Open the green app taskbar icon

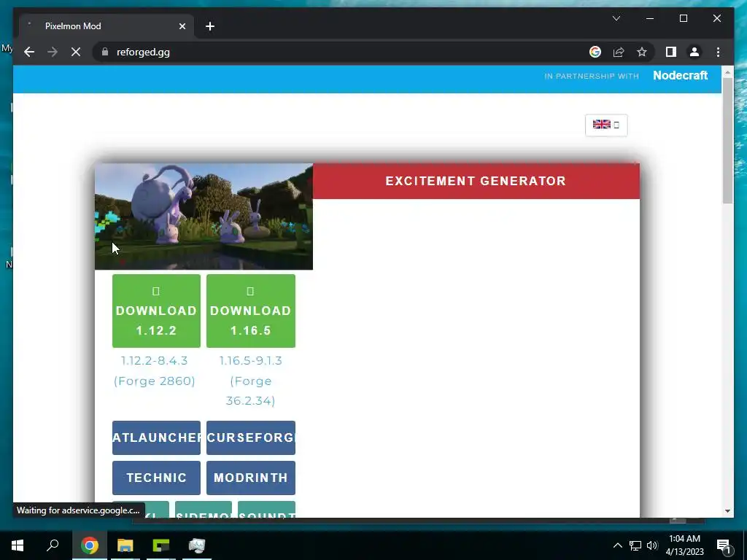coord(161,545)
